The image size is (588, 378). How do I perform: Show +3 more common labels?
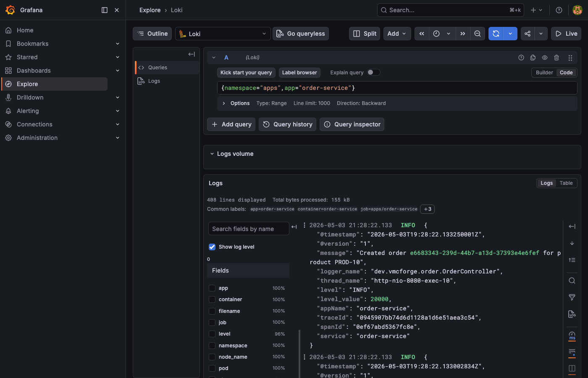[x=428, y=209]
